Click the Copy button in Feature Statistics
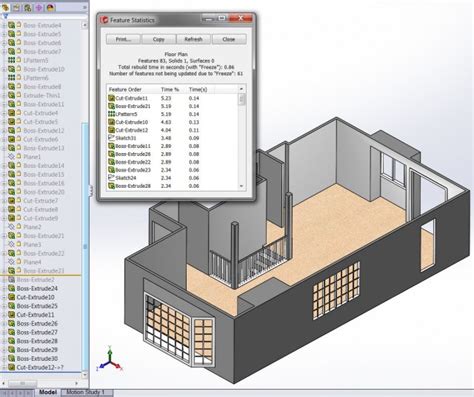Viewport: 474px width, 397px height. coord(159,39)
